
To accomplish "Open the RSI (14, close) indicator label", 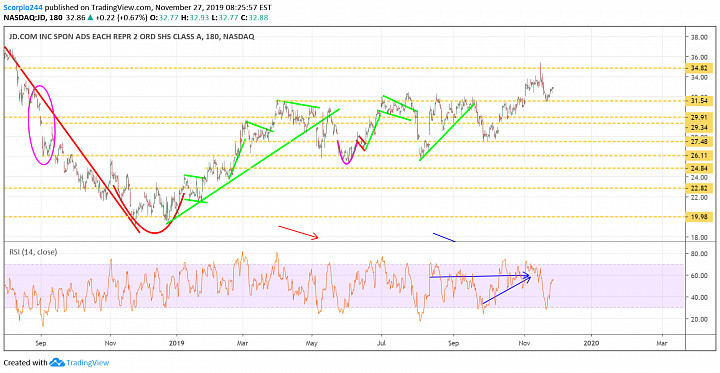I will (x=33, y=252).
